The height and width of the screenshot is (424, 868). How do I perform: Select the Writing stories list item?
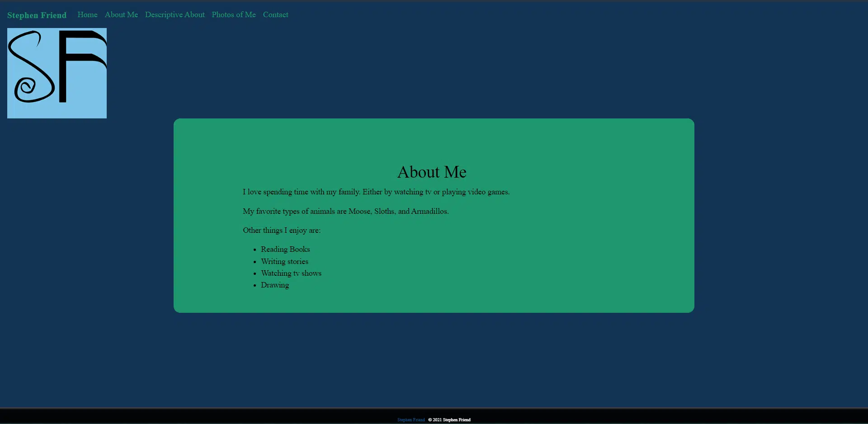point(284,261)
